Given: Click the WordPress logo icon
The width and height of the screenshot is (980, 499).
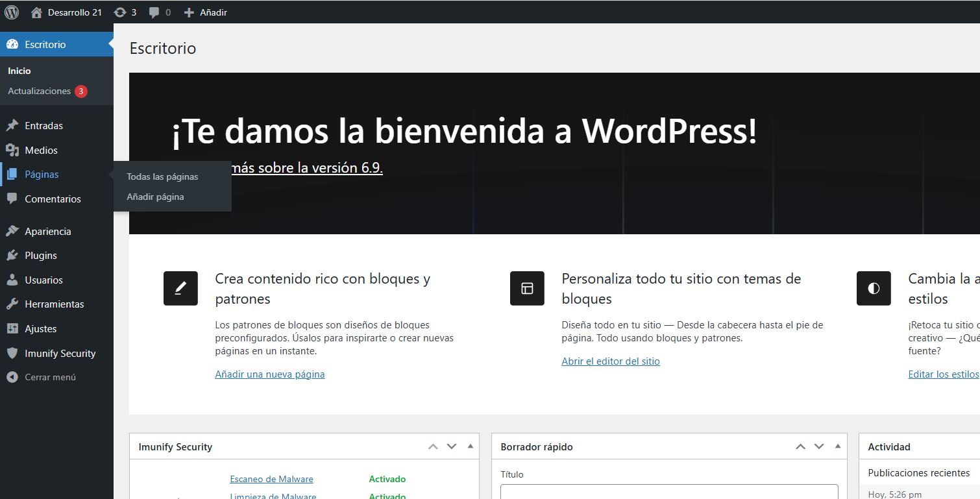Looking at the screenshot, I should tap(12, 12).
